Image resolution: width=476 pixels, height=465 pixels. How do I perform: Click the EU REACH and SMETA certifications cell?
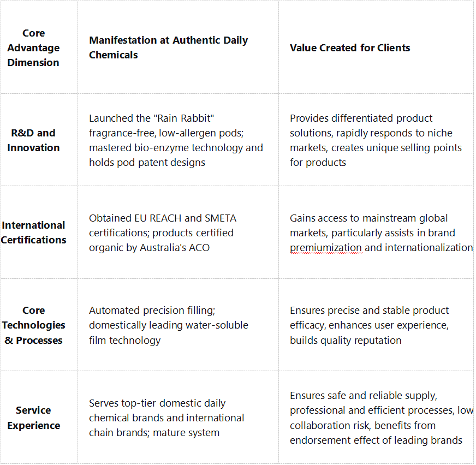pos(162,233)
